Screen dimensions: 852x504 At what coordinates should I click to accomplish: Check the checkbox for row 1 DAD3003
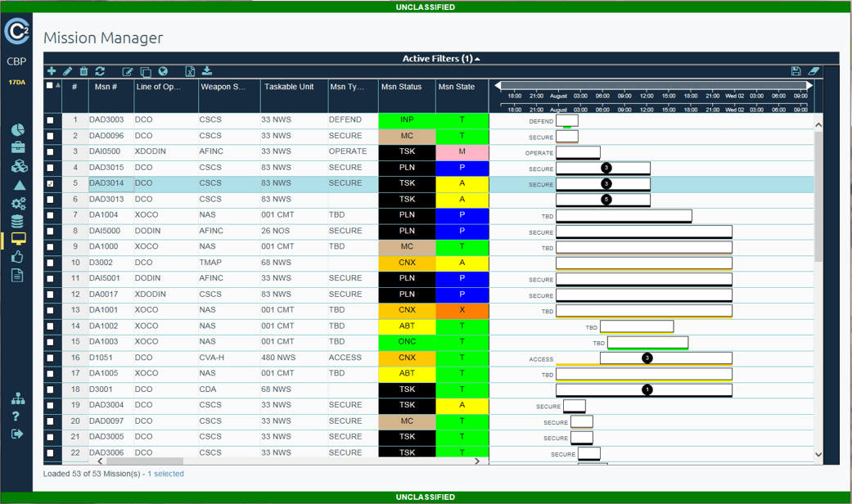51,120
